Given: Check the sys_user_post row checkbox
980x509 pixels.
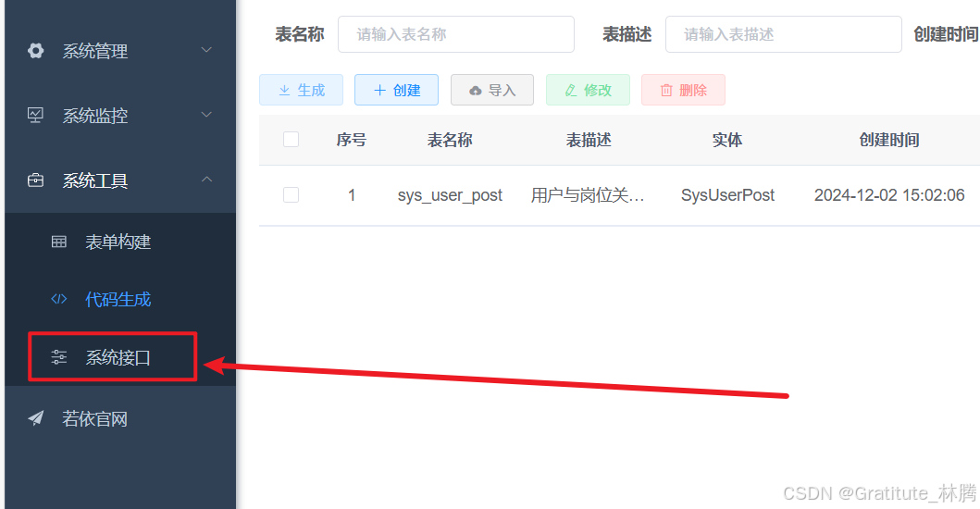Looking at the screenshot, I should tap(291, 194).
